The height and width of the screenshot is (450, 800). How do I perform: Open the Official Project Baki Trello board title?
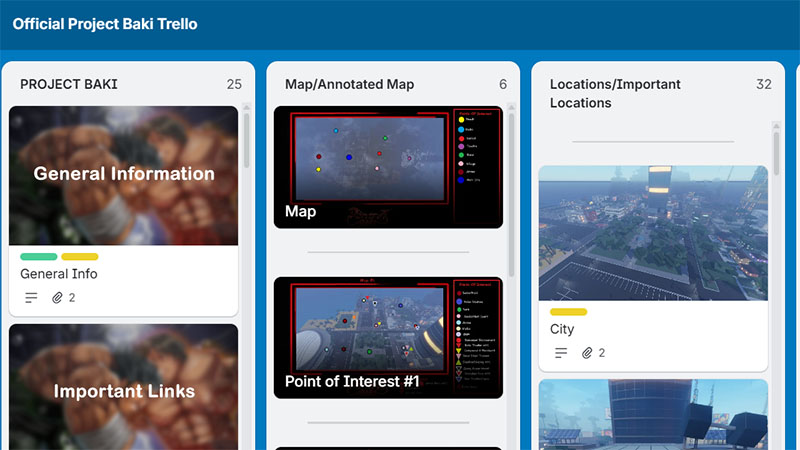point(105,24)
